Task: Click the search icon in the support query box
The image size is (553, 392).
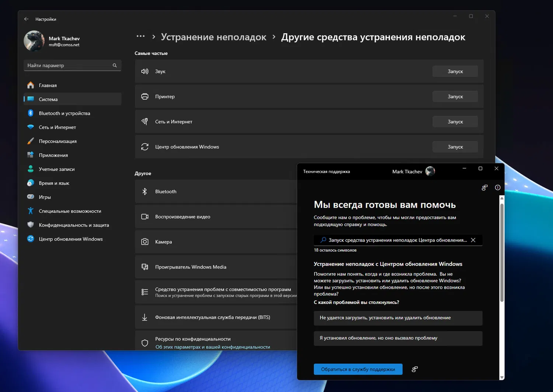Action: pyautogui.click(x=323, y=240)
